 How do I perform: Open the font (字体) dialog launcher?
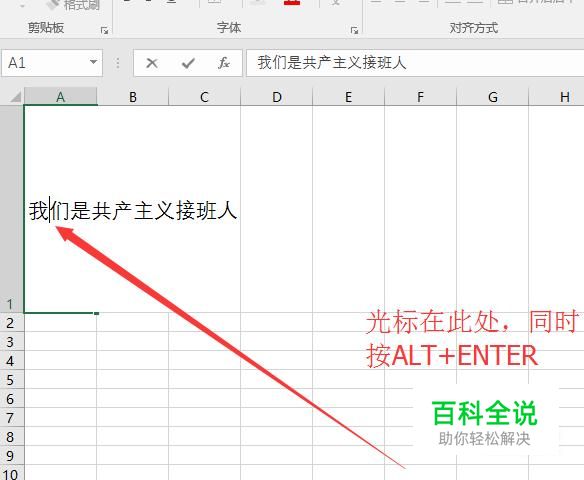[354, 31]
